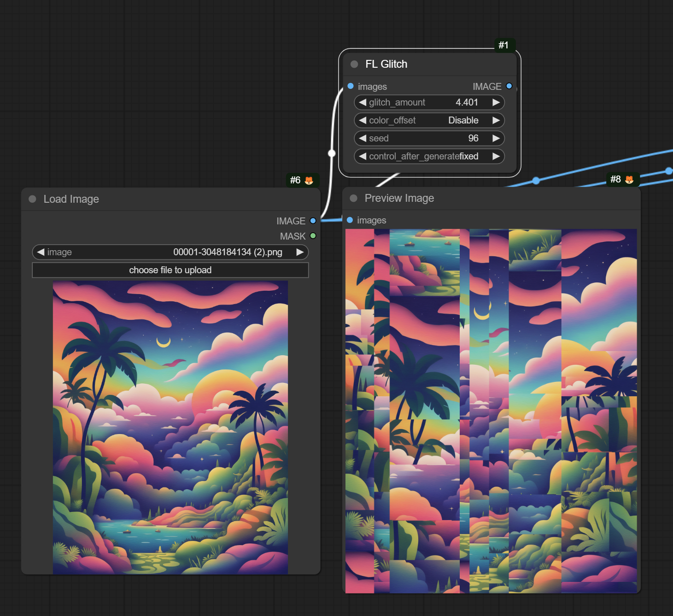Click the midpoint dot on the white link
The width and height of the screenshot is (673, 616).
pos(332,153)
